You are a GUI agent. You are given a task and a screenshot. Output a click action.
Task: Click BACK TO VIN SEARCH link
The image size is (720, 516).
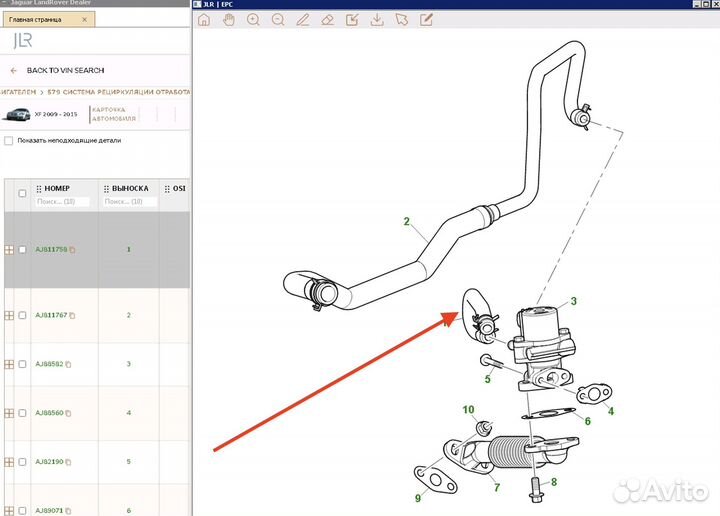(x=65, y=70)
